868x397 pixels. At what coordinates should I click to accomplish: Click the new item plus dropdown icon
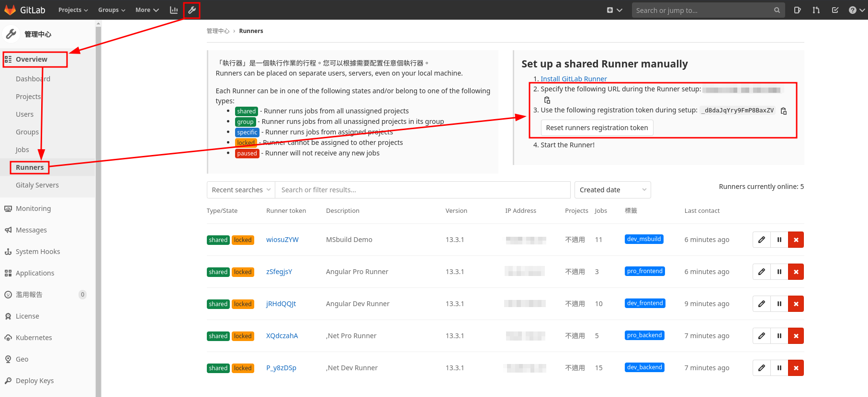(x=614, y=10)
